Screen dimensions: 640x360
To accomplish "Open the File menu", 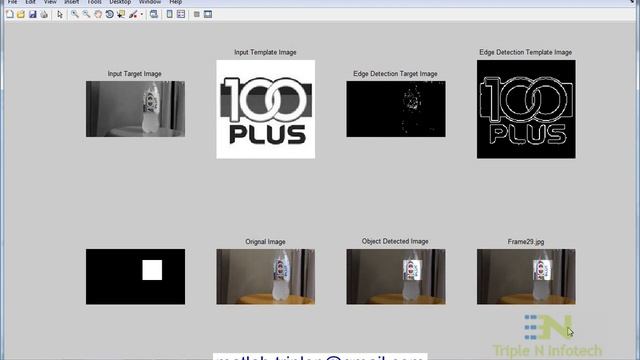I will pyautogui.click(x=12, y=2).
